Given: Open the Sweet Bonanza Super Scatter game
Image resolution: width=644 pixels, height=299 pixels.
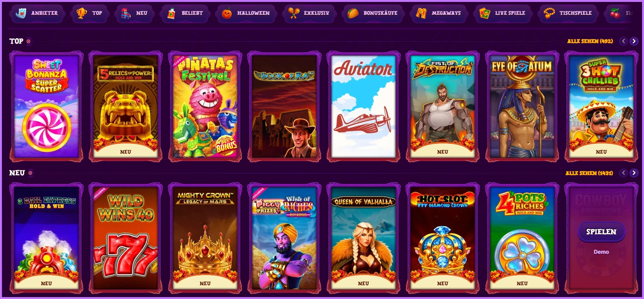Looking at the screenshot, I should pos(46,107).
